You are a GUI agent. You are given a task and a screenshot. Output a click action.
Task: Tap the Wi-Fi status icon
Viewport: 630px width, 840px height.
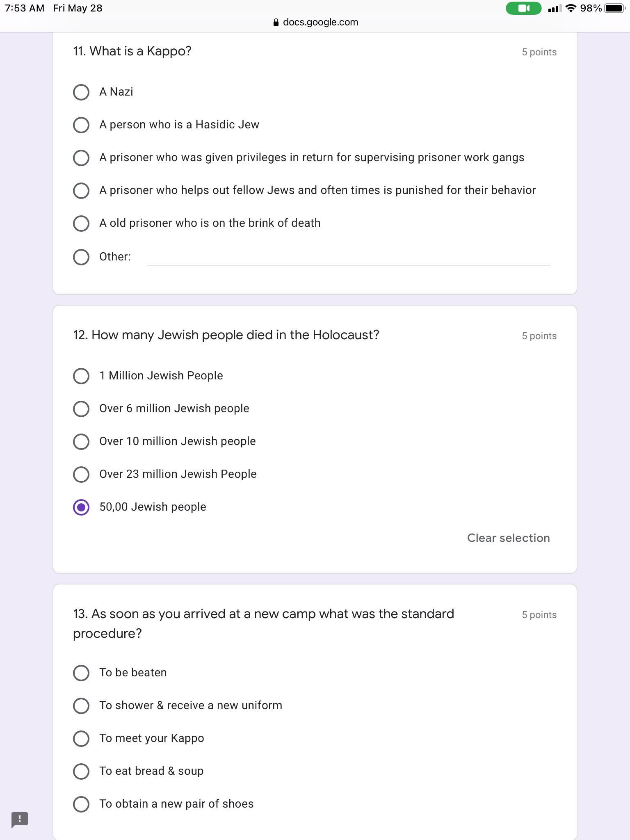pos(571,8)
